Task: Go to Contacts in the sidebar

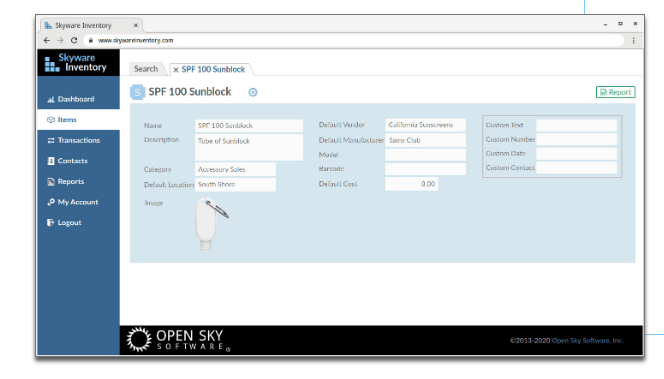Action: point(78,161)
